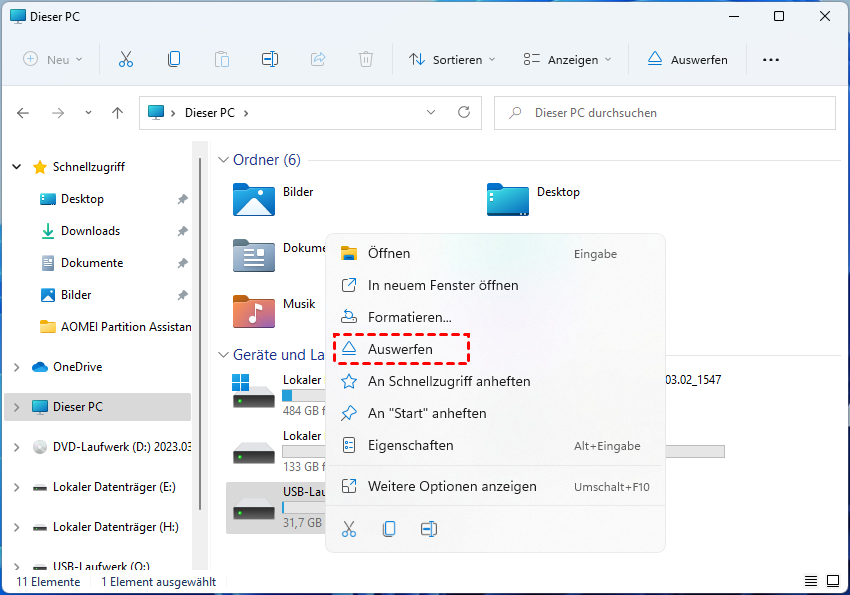This screenshot has height=595, width=850.
Task: Choose Eigenschaften in the context menu
Action: (495, 445)
